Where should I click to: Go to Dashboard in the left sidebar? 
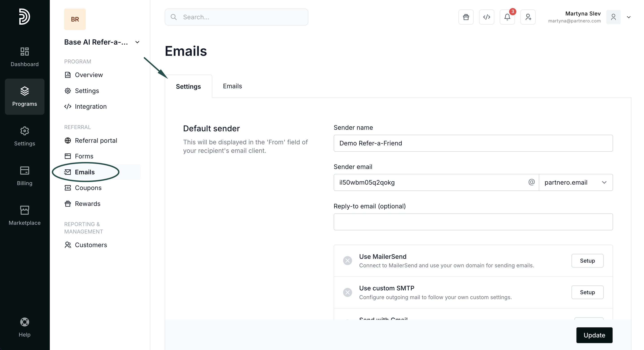coord(24,57)
